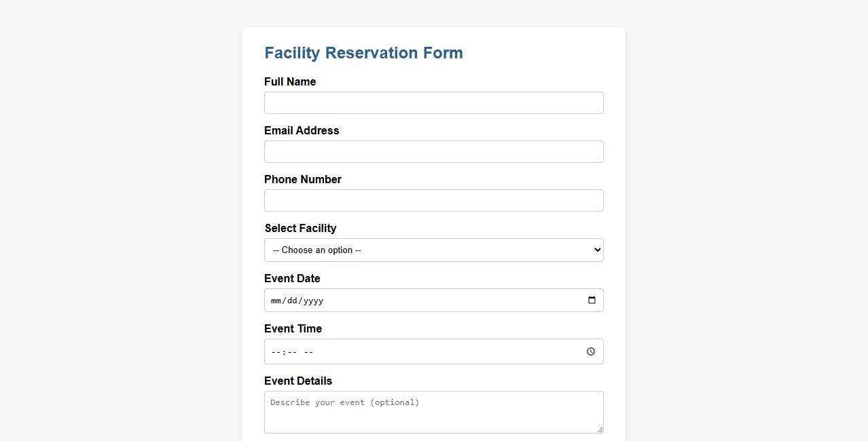
Task: Click the 'Describe your event (optional)' placeholder area
Action: [x=344, y=402]
